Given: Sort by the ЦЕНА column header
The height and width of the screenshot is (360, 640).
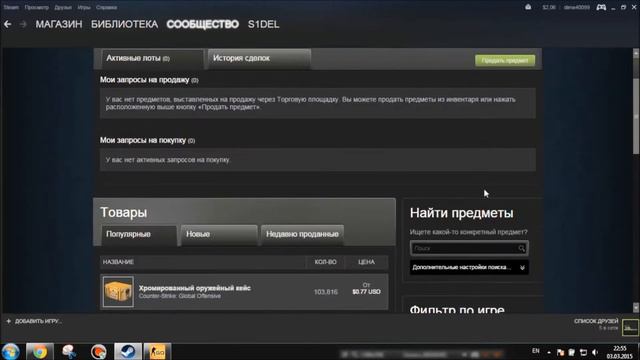Looking at the screenshot, I should [366, 262].
